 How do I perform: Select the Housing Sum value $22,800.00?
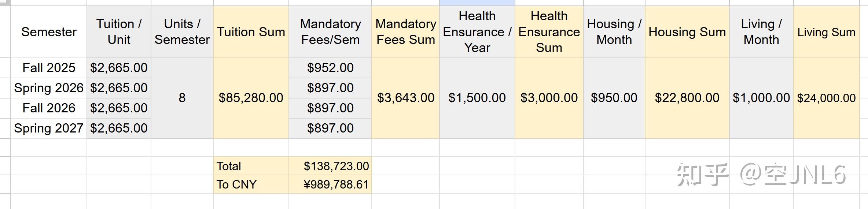pos(687,98)
